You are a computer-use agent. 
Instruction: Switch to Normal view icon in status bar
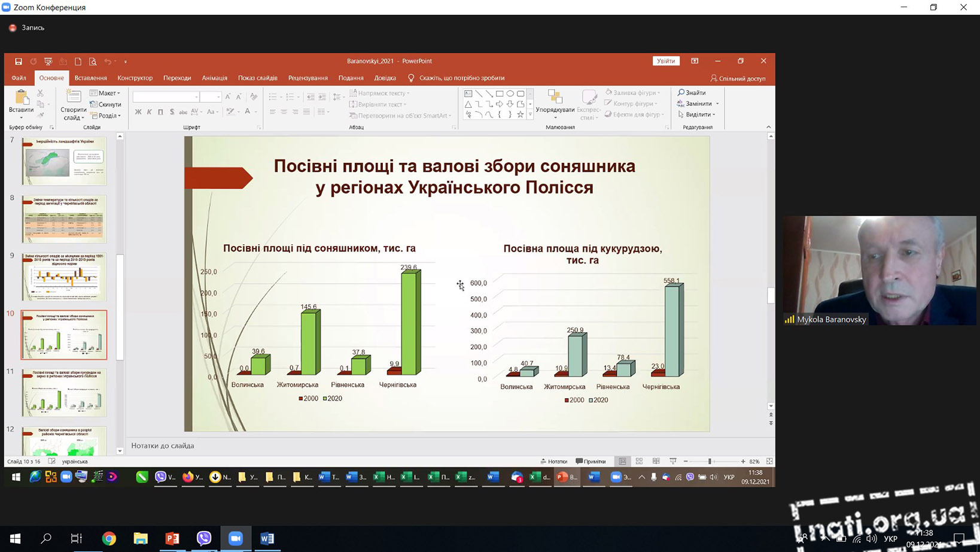click(622, 462)
